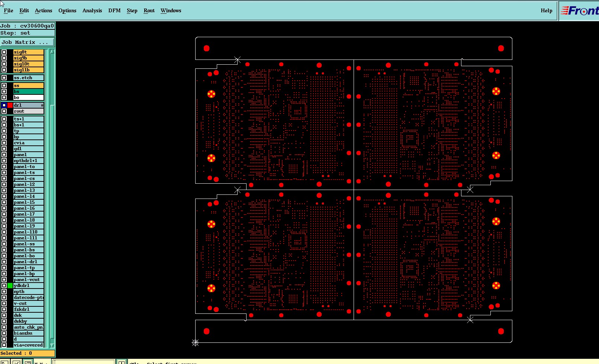Open the Help menu
Screen dimensions: 599x364
coord(547,10)
